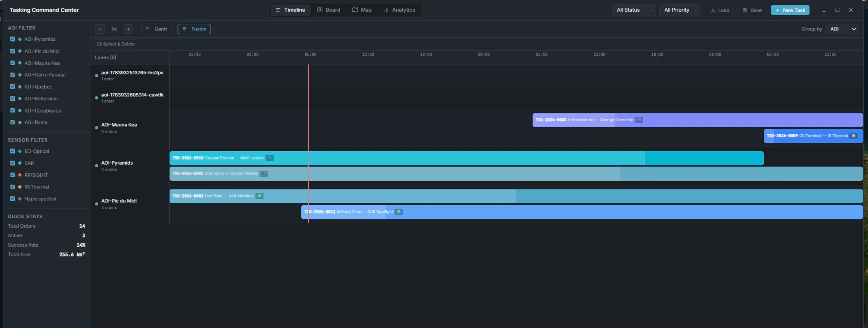
Task: Click the Select & Delete button
Action: tap(116, 44)
